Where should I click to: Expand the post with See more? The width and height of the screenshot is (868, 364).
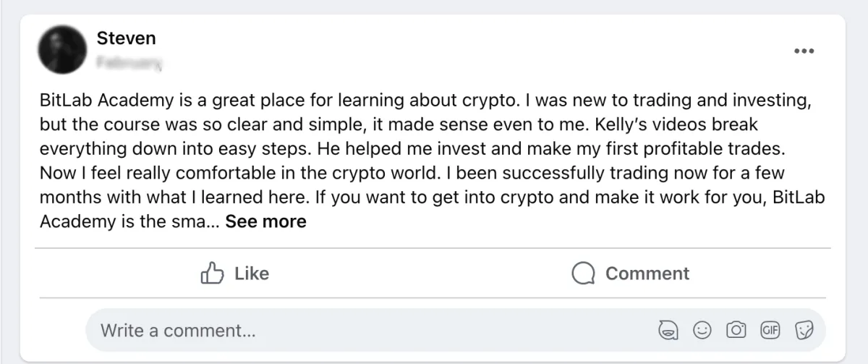click(265, 221)
